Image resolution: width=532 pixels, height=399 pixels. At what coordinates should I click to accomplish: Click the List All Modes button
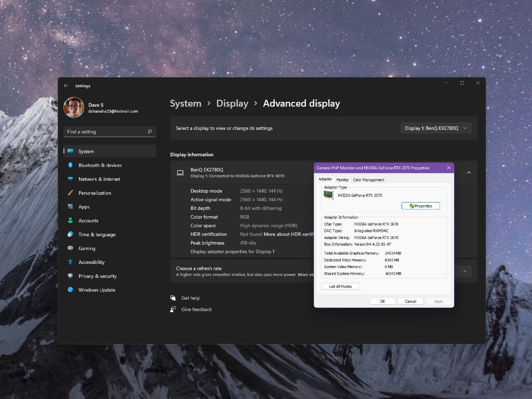pyautogui.click(x=340, y=286)
